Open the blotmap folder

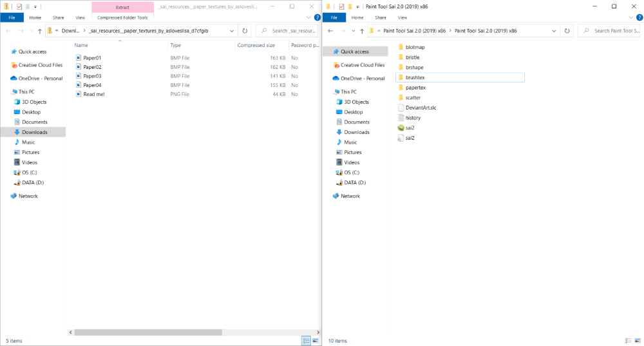point(415,47)
